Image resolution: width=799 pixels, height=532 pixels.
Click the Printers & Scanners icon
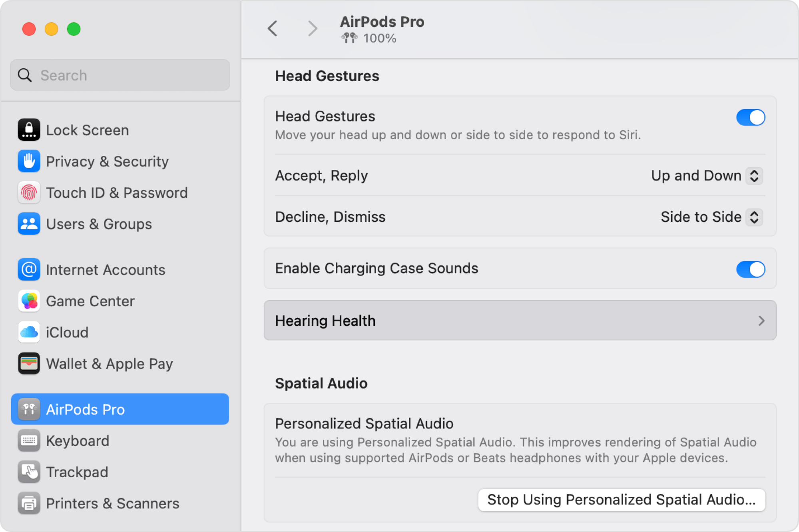[x=29, y=503]
